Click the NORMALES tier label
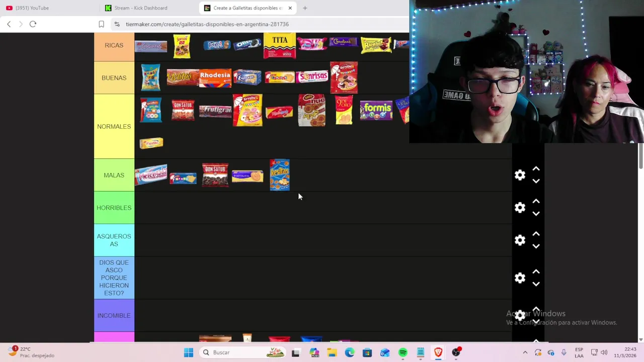 [114, 127]
